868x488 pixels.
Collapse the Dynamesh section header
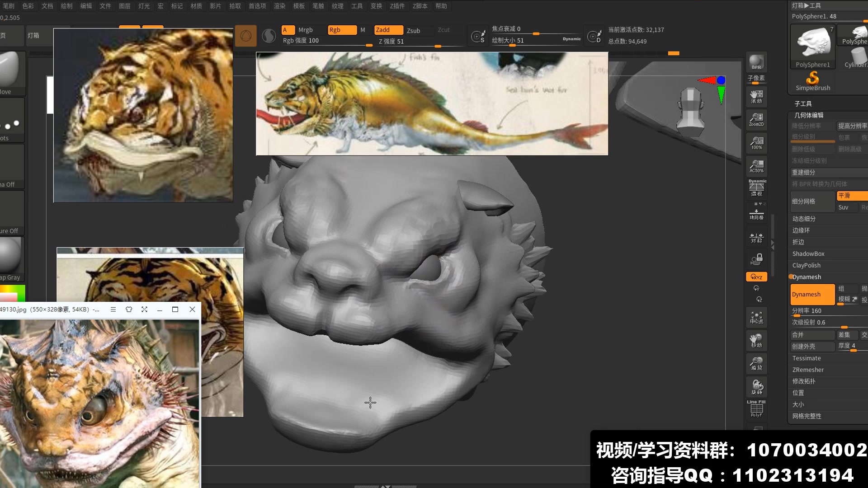[x=806, y=277]
